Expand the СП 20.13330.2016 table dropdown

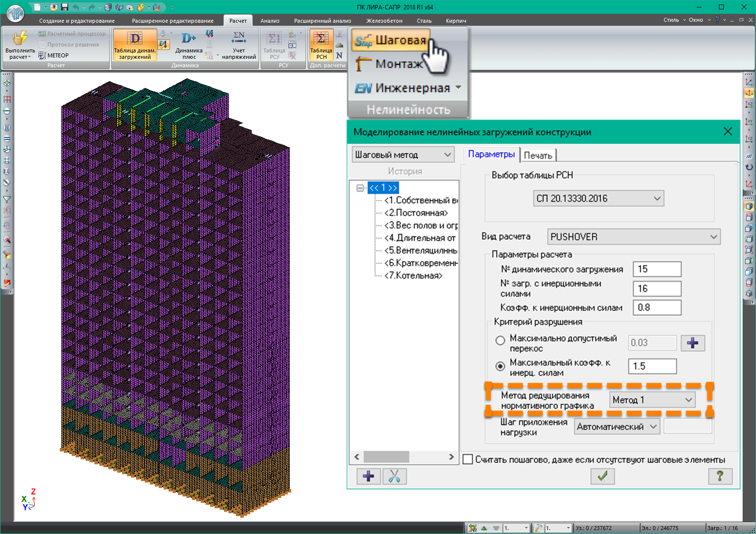click(x=598, y=199)
